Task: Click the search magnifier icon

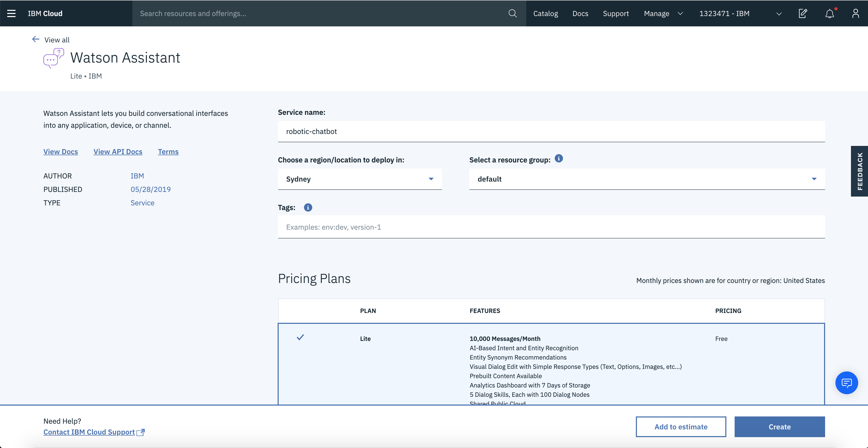Action: point(513,13)
